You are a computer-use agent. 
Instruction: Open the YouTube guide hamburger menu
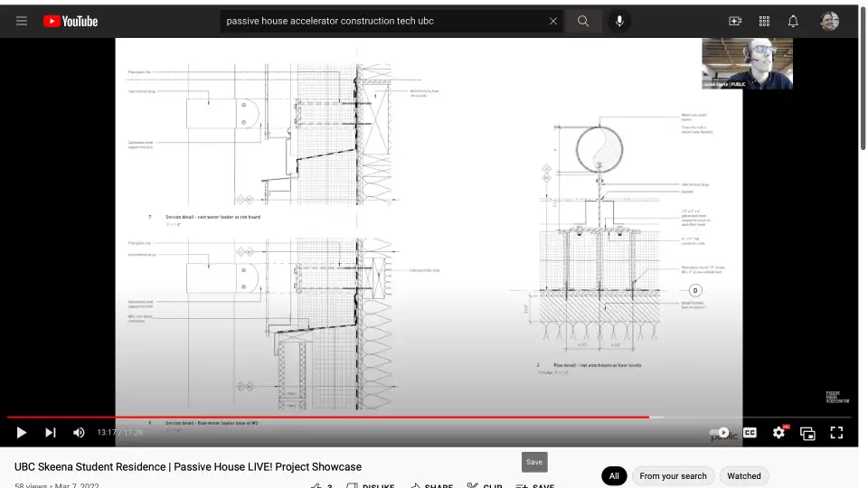point(22,21)
